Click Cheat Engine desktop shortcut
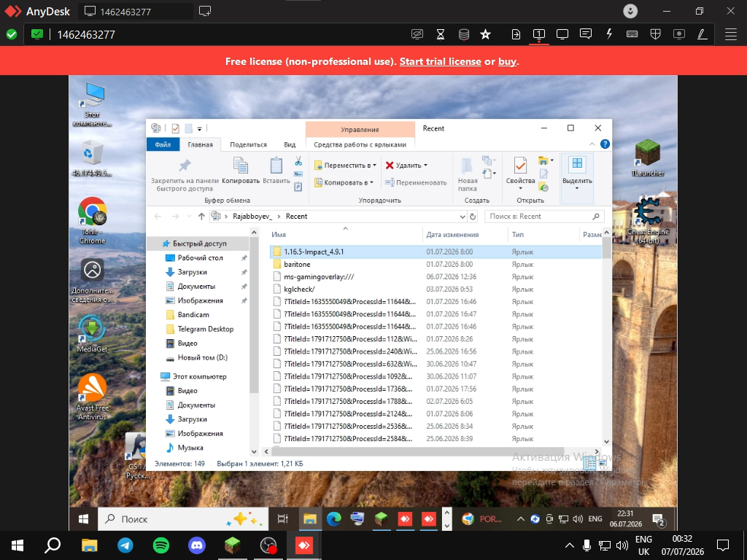Screen dimensions: 747x560 pyautogui.click(x=648, y=220)
